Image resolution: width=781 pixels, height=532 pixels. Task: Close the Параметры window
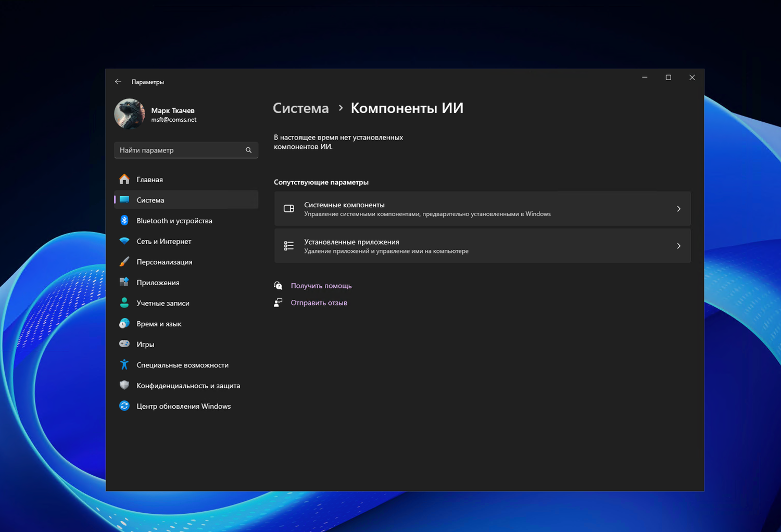(692, 78)
